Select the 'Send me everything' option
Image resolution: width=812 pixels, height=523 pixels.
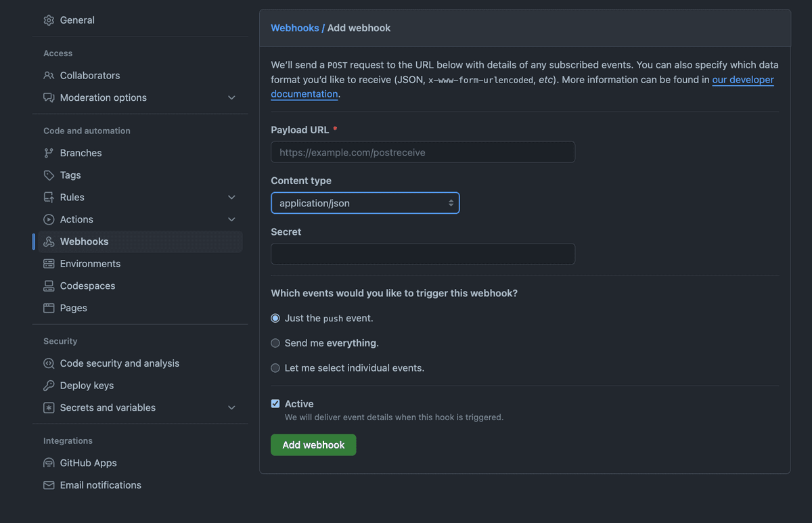point(275,343)
